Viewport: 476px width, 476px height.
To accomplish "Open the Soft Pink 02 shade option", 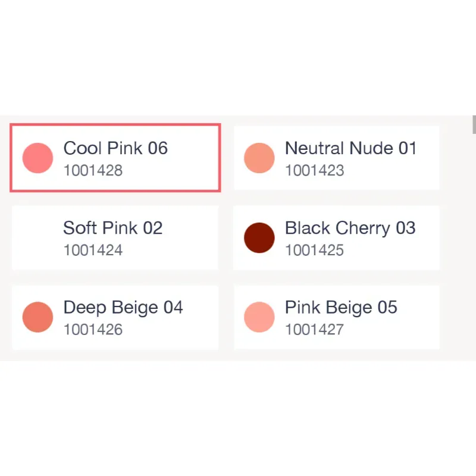I will coord(115,237).
